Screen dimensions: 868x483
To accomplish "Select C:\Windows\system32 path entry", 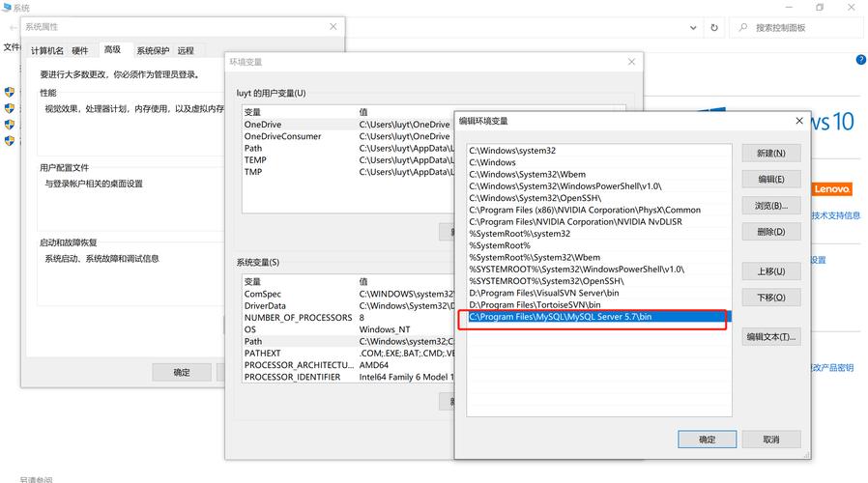I will [599, 151].
